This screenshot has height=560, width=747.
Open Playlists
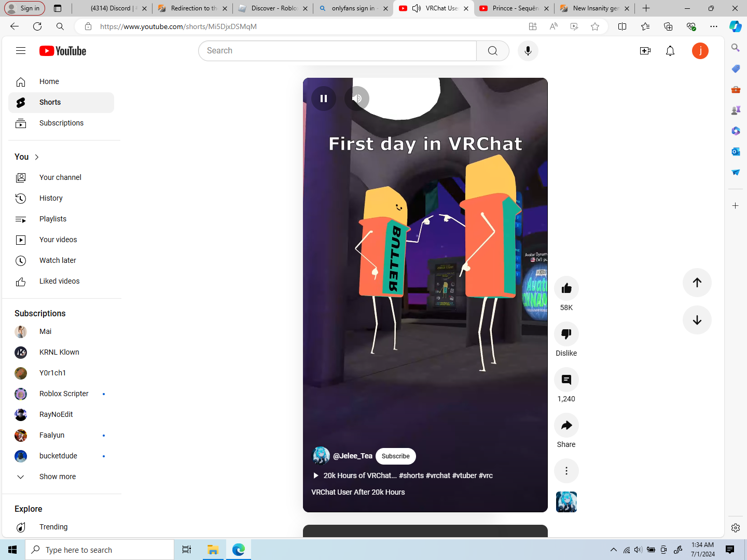tap(61, 219)
